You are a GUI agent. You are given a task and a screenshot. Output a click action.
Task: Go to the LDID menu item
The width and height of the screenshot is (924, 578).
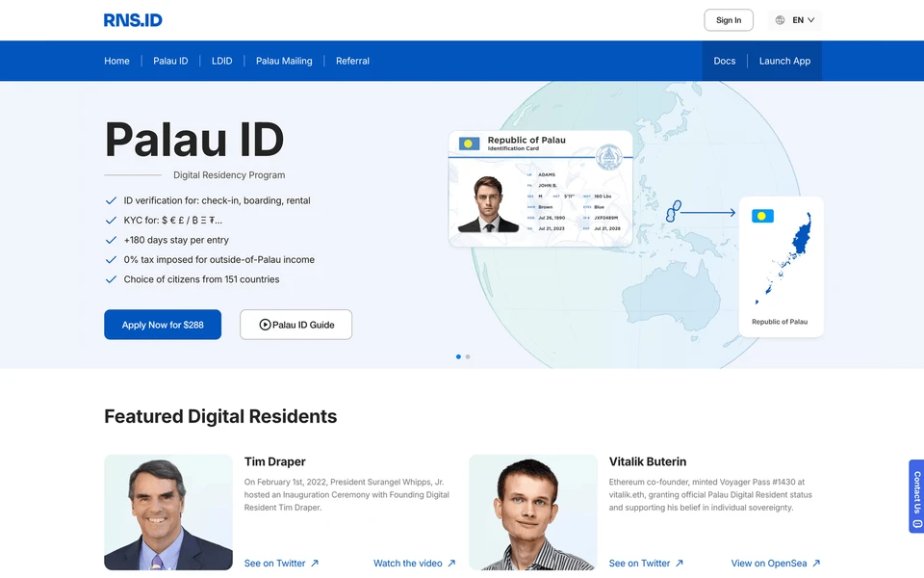tap(221, 61)
